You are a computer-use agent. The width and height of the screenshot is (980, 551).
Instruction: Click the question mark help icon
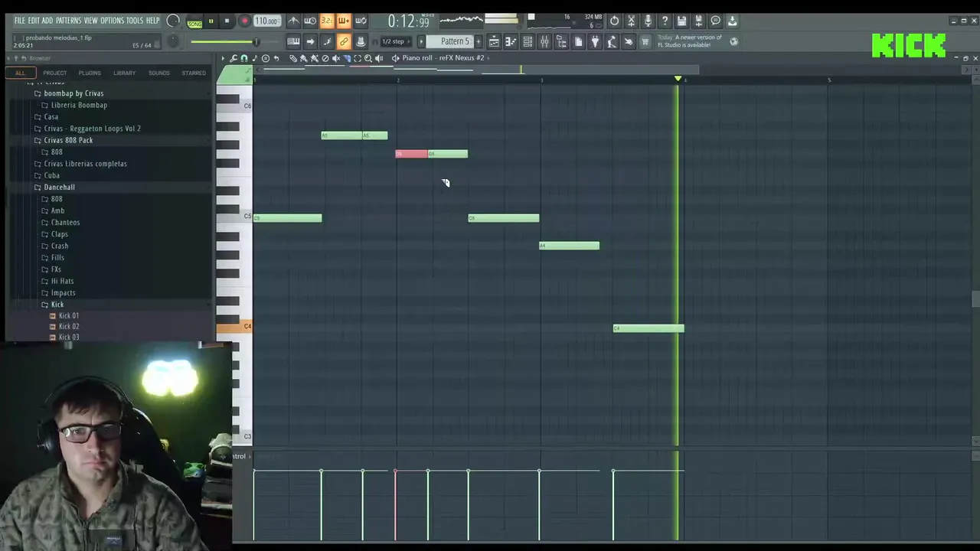click(665, 21)
